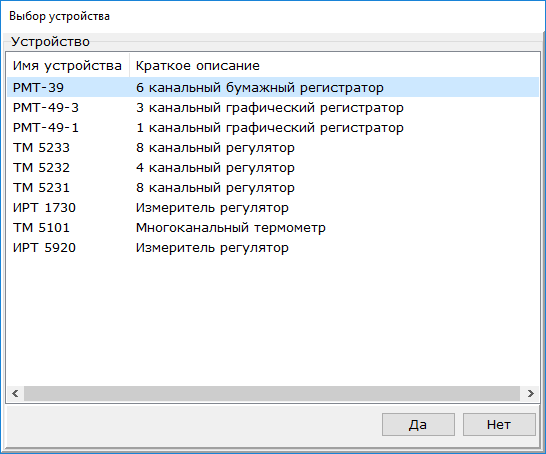Click description 'Многоканальный термометр'

coord(231,228)
